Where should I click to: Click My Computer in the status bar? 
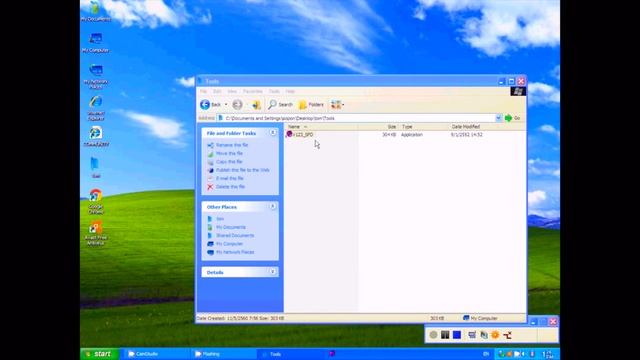(480, 318)
